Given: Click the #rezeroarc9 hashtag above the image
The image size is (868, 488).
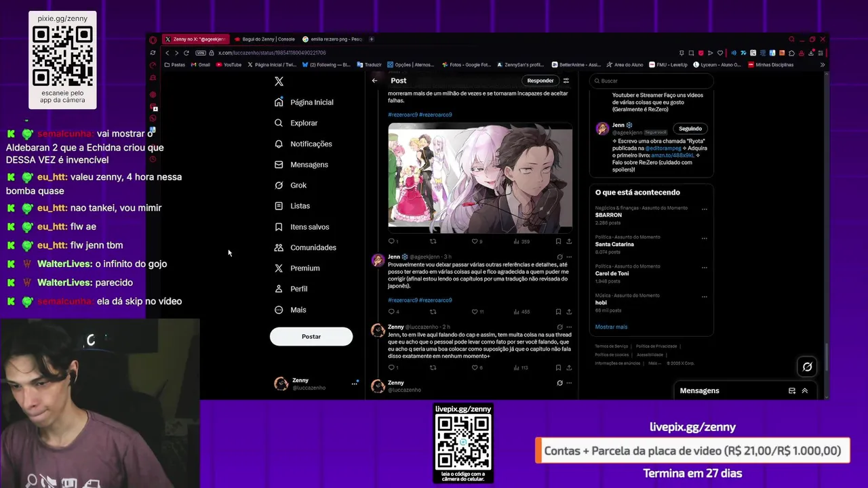Looking at the screenshot, I should pos(402,115).
